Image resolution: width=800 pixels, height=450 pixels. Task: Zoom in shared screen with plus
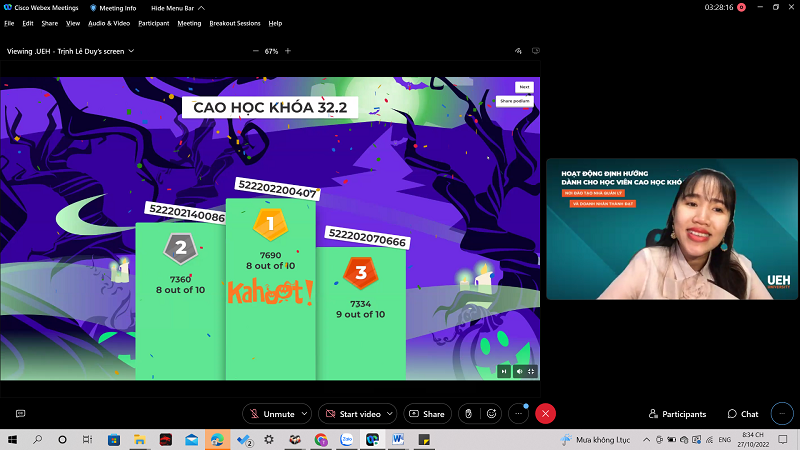288,51
